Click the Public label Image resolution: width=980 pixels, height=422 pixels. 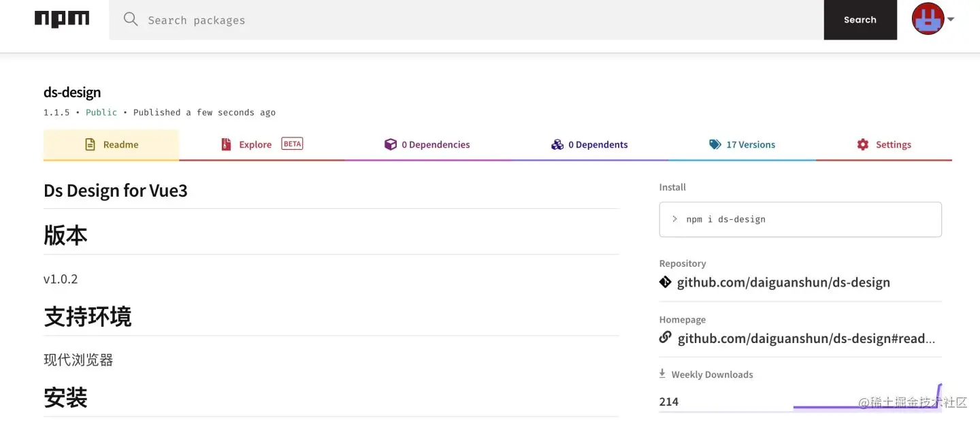tap(101, 112)
